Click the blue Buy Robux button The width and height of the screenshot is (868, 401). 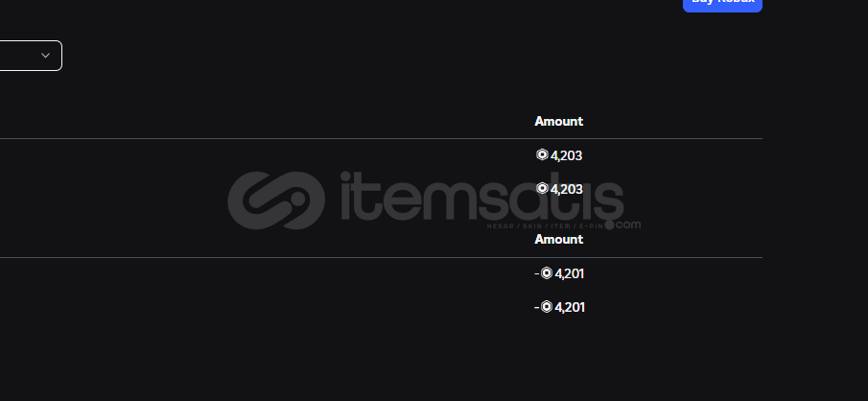tap(722, 4)
